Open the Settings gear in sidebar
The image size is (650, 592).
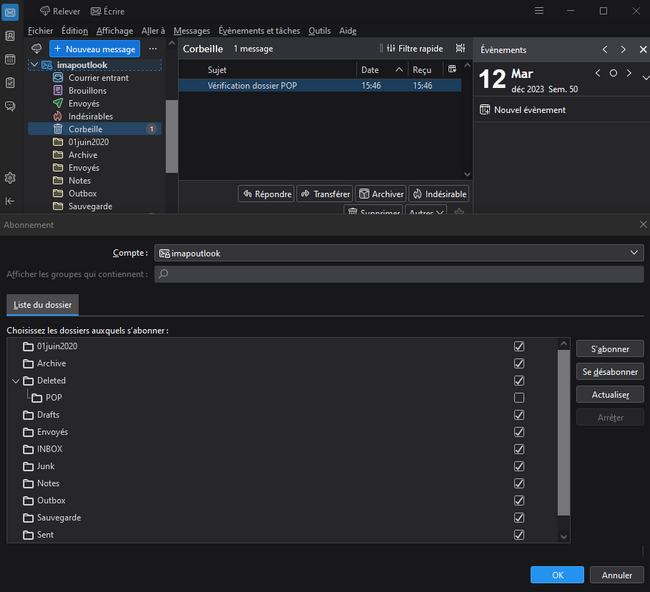(10, 178)
